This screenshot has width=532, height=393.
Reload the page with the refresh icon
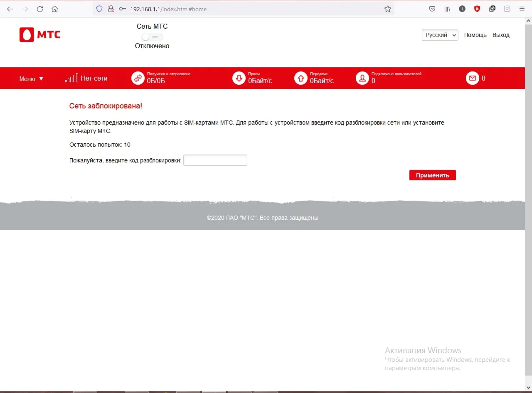[40, 9]
